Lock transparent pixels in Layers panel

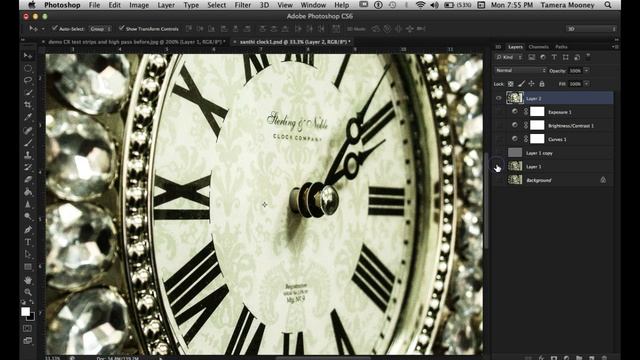[511, 84]
